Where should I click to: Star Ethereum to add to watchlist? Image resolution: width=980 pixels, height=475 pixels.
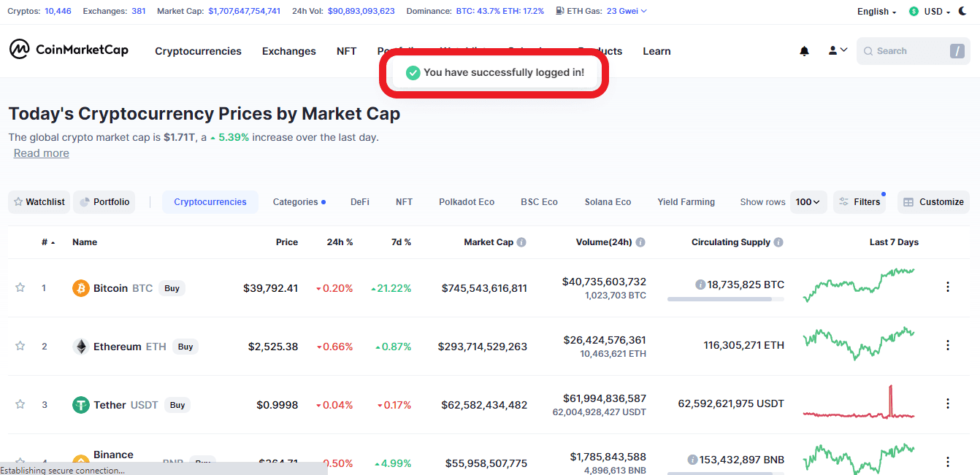click(x=20, y=346)
